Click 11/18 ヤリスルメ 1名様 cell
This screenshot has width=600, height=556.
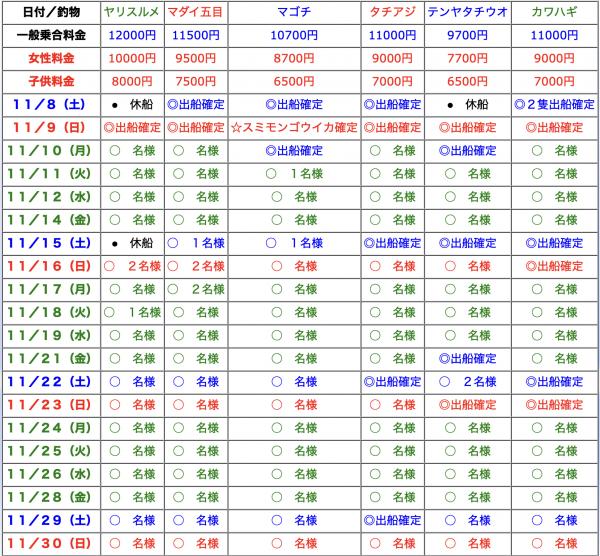pyautogui.click(x=132, y=312)
